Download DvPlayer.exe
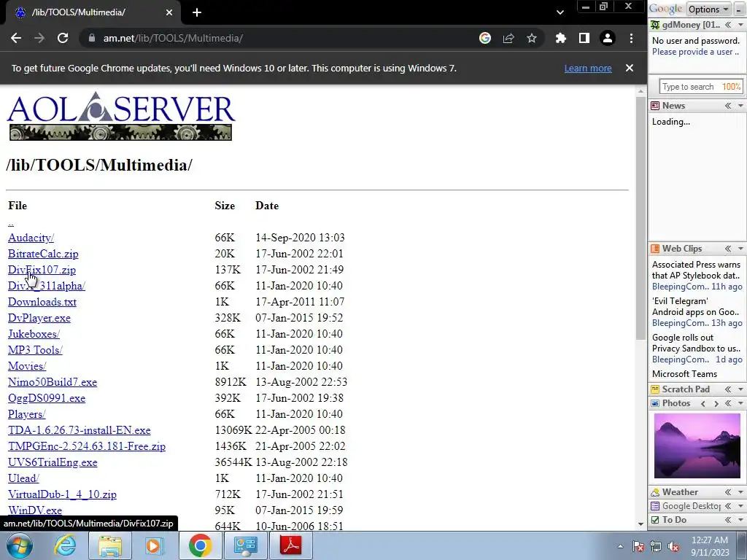Image resolution: width=747 pixels, height=560 pixels. pyautogui.click(x=39, y=318)
